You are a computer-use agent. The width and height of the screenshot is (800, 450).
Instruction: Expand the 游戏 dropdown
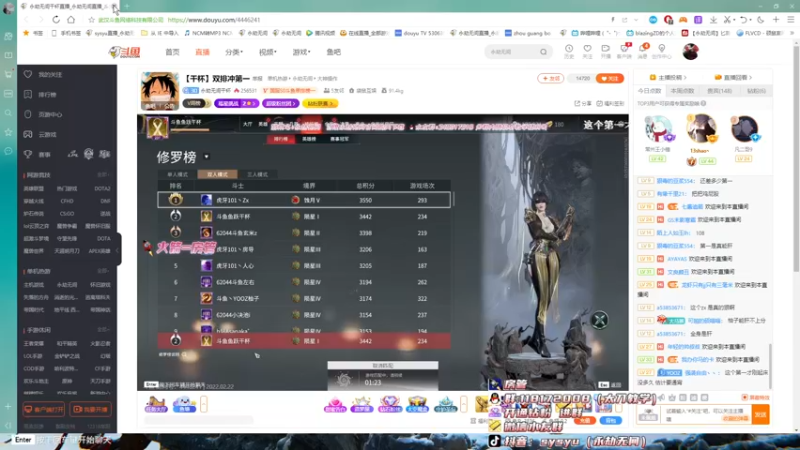(x=301, y=52)
